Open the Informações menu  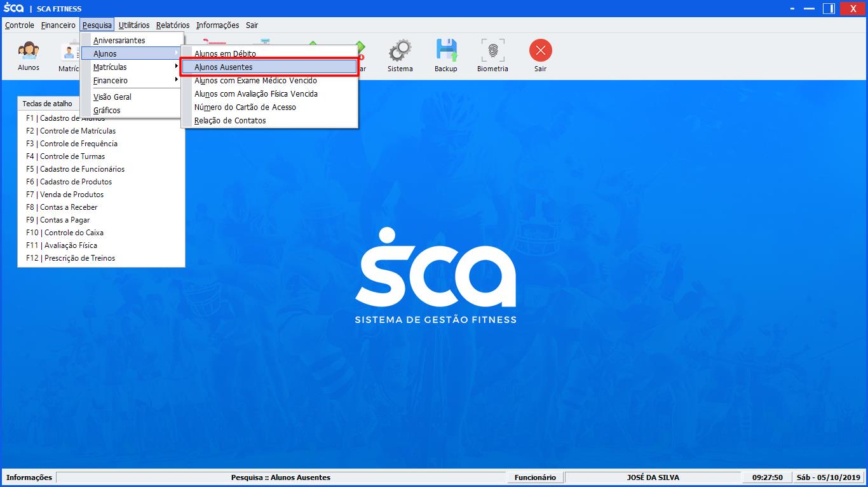tap(218, 25)
